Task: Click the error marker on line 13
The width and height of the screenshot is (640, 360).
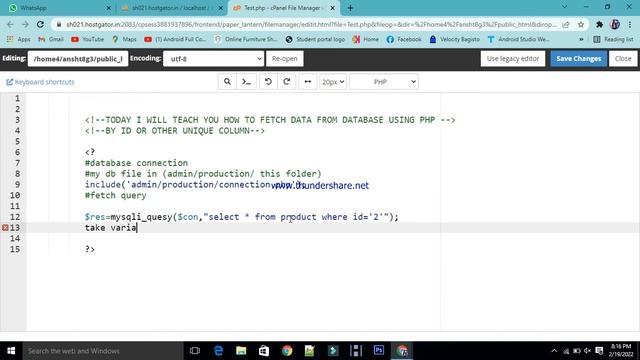Action: pyautogui.click(x=5, y=228)
